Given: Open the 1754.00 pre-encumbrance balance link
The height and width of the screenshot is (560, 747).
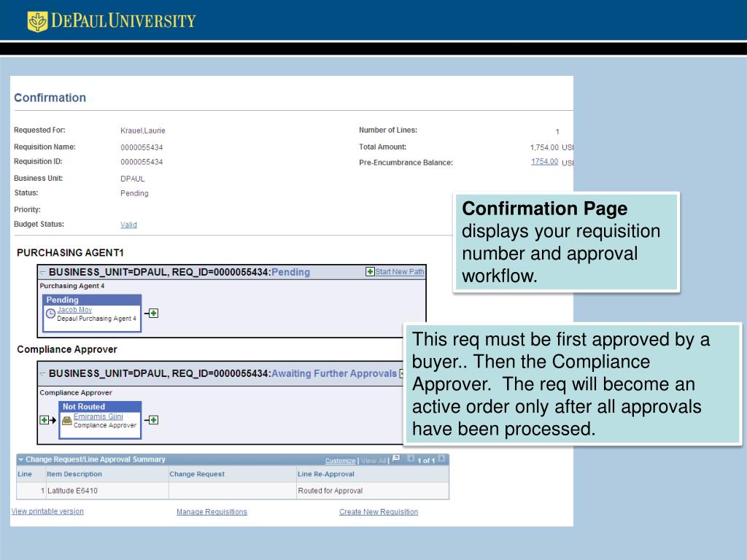Looking at the screenshot, I should pyautogui.click(x=544, y=161).
